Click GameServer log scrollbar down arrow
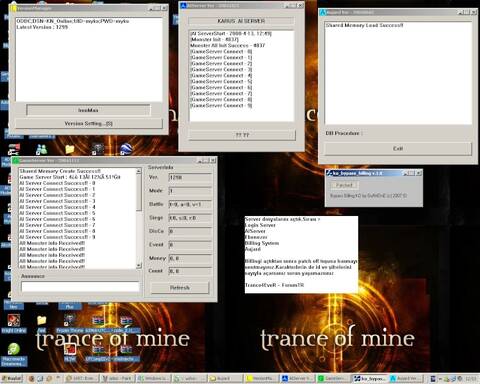The height and width of the screenshot is (384, 480). (x=139, y=265)
